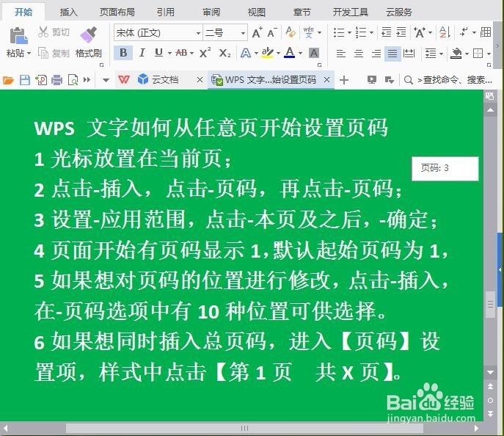504x436 pixels.
Task: Click the numbered list icon
Action: pos(361,32)
